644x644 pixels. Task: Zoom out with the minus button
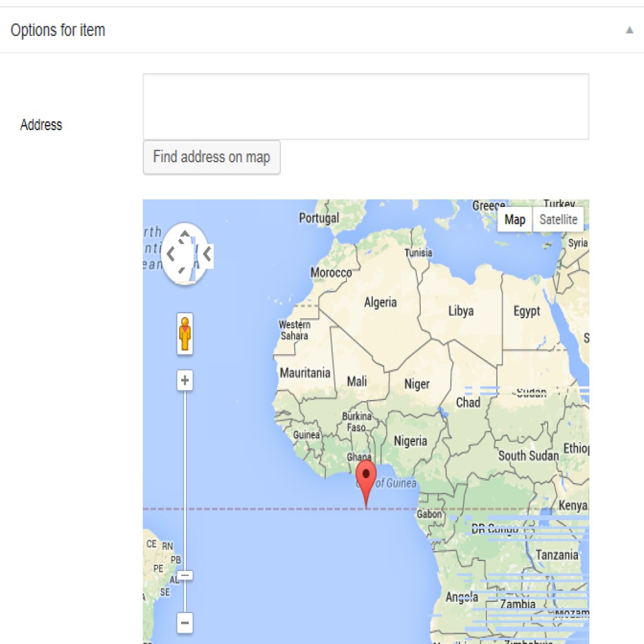185,623
